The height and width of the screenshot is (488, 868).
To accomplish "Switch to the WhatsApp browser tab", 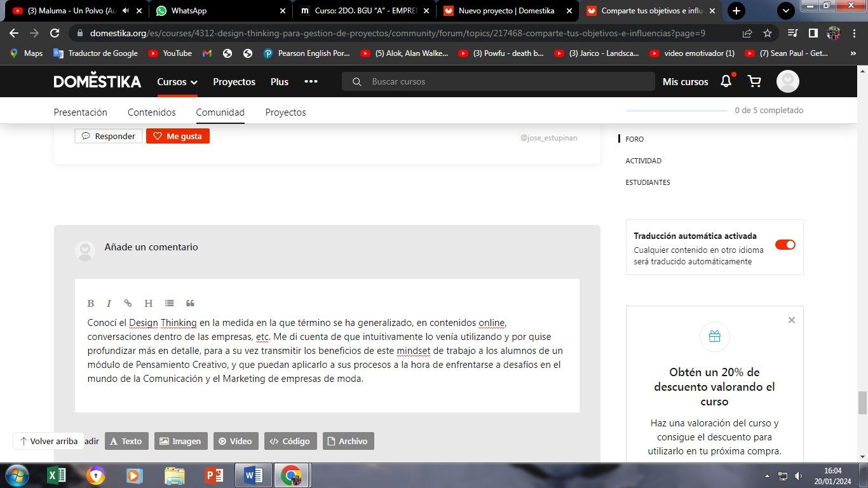I will point(219,11).
